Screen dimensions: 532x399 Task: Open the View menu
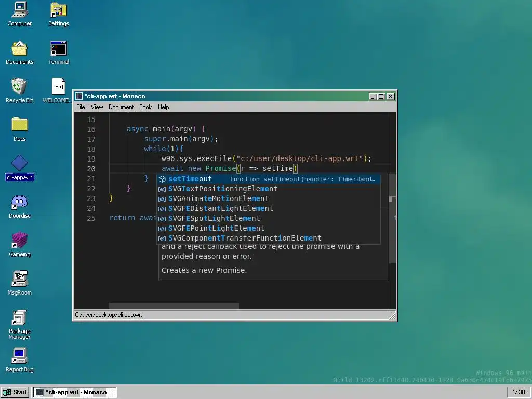[97, 107]
